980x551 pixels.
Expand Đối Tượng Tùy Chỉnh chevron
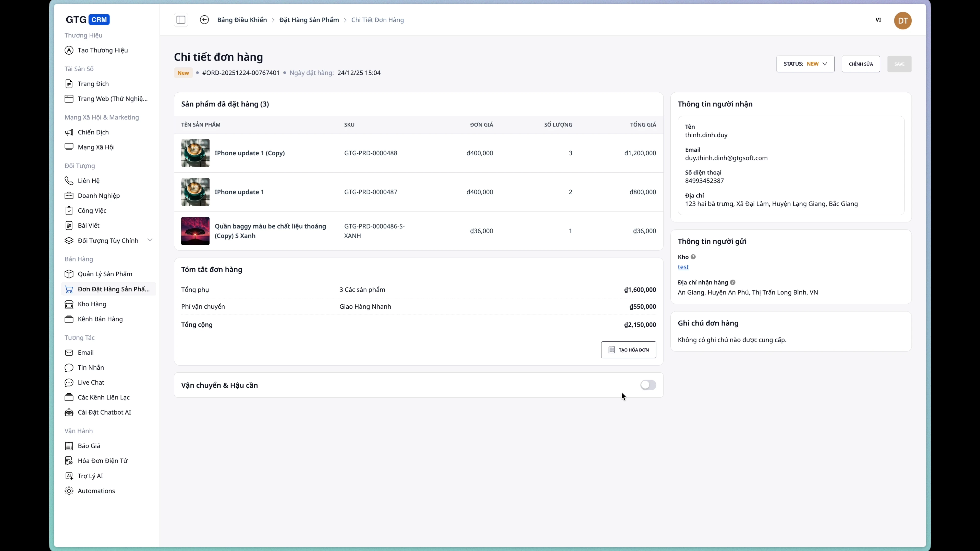[x=150, y=240]
